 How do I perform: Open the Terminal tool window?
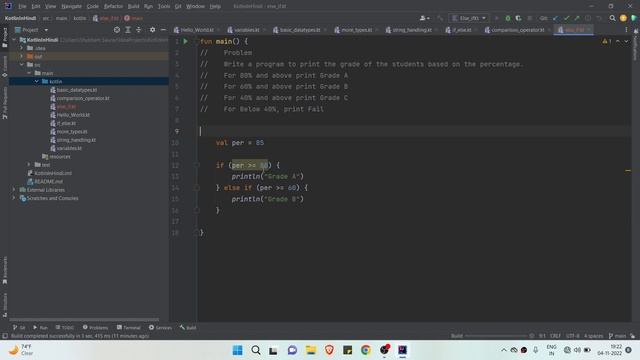(129, 328)
